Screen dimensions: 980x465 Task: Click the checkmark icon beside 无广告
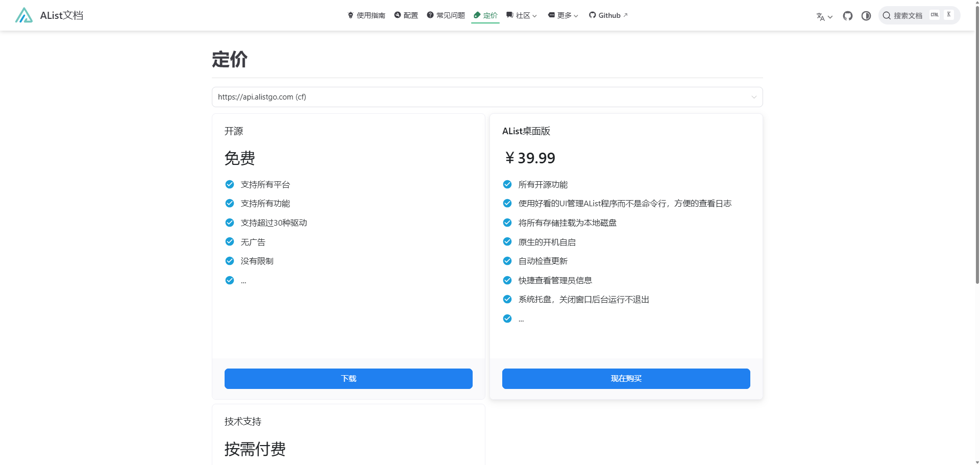click(230, 242)
